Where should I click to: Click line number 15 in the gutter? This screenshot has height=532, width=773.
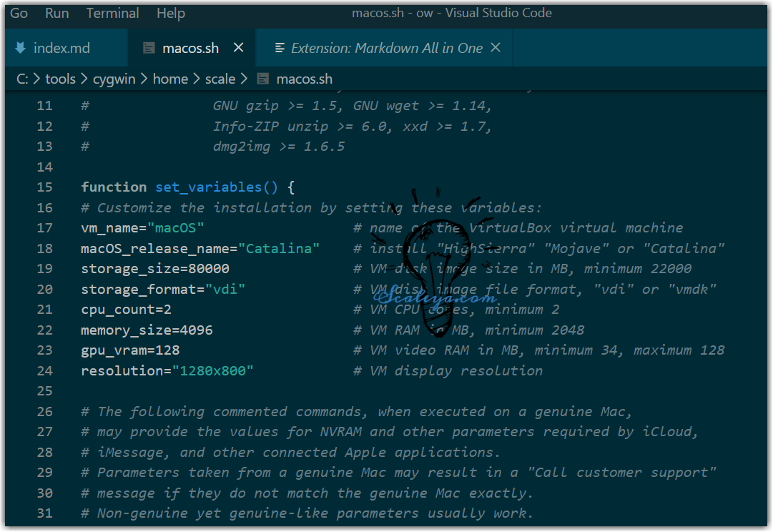(44, 187)
